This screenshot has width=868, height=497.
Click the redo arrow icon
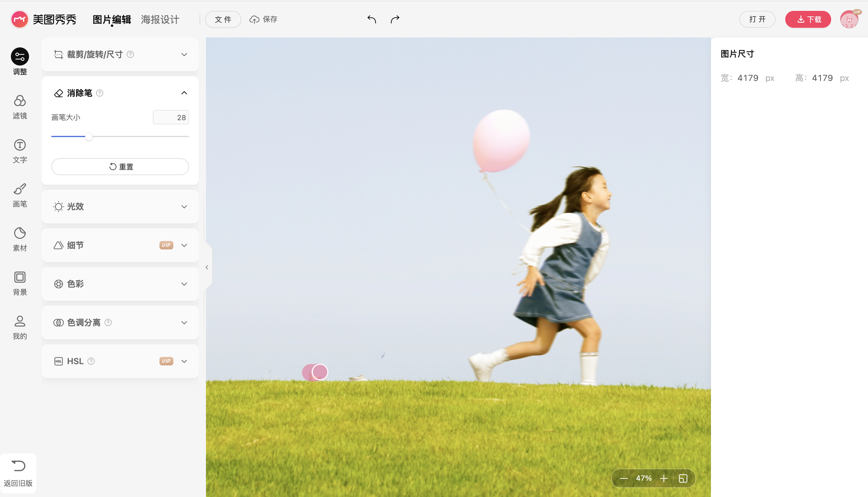click(395, 19)
